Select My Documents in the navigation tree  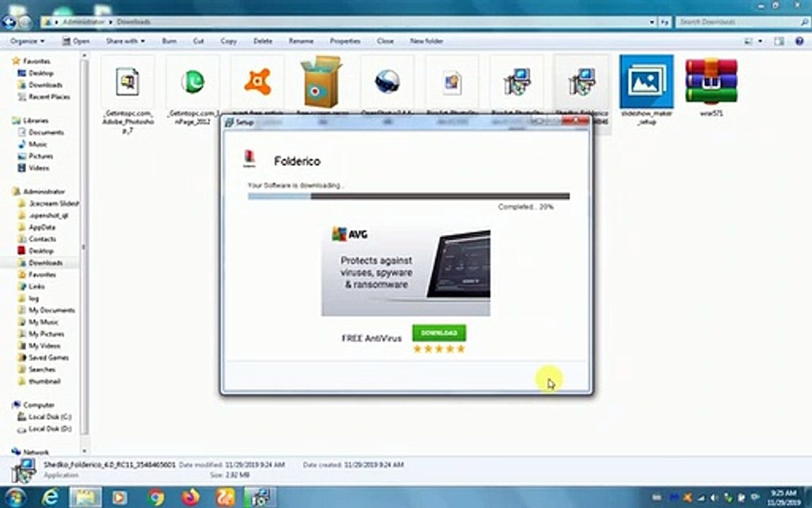click(x=47, y=310)
